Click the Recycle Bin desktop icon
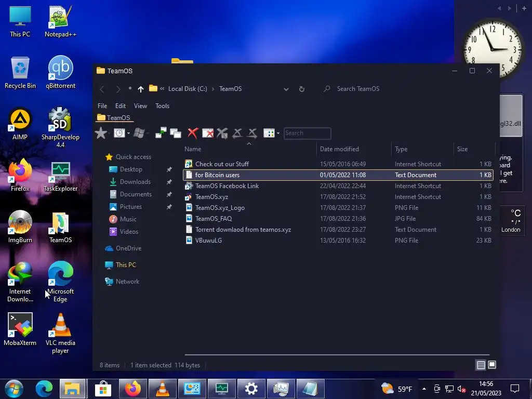This screenshot has width=532, height=399. tap(20, 72)
